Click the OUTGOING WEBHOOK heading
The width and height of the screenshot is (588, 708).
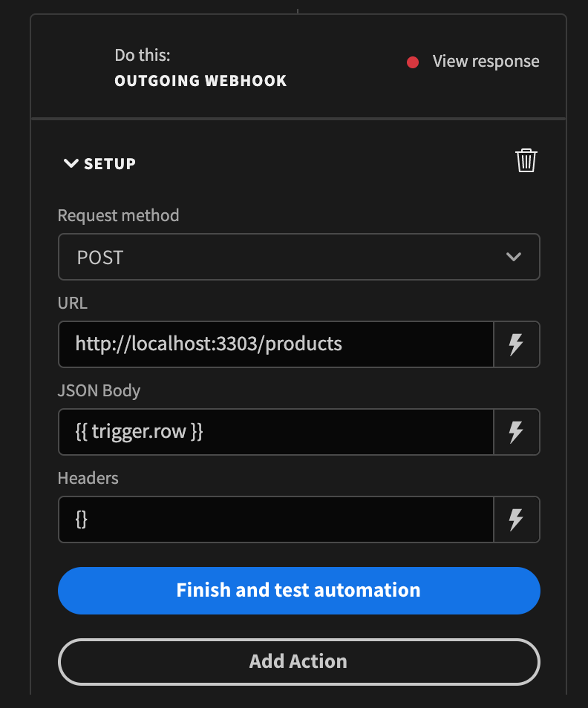(x=200, y=81)
